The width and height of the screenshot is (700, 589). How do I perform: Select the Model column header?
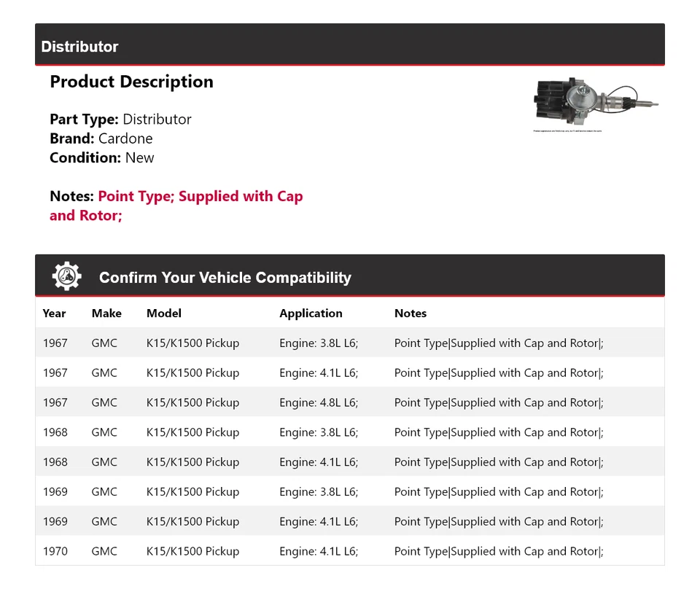(164, 313)
